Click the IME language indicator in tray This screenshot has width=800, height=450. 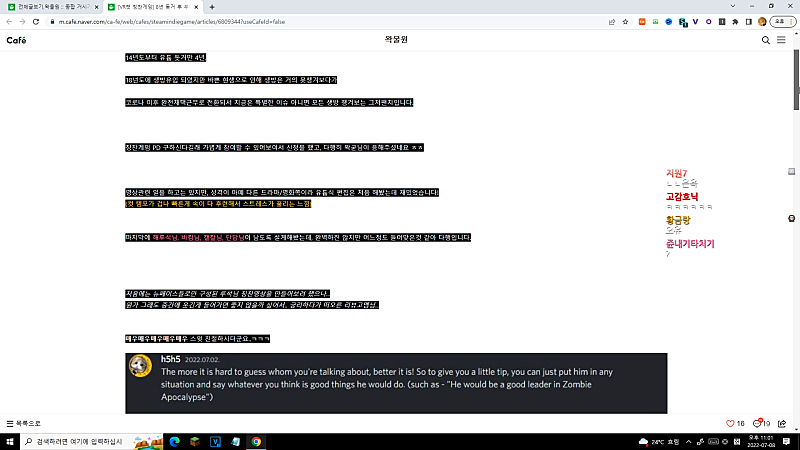[737, 442]
